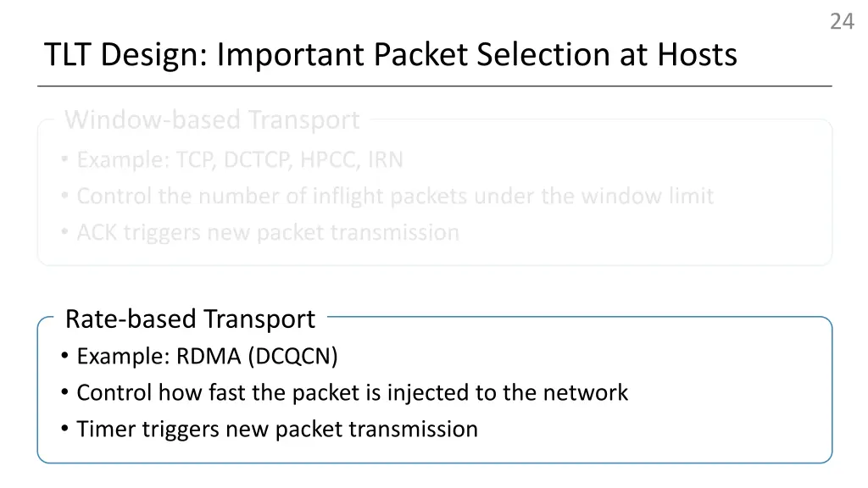Click the word Hosts in the title
Screen dimensions: 868x488
click(x=697, y=55)
